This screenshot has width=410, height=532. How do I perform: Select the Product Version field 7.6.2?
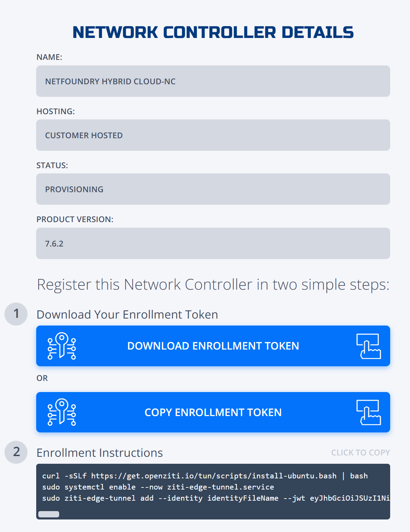(x=213, y=243)
